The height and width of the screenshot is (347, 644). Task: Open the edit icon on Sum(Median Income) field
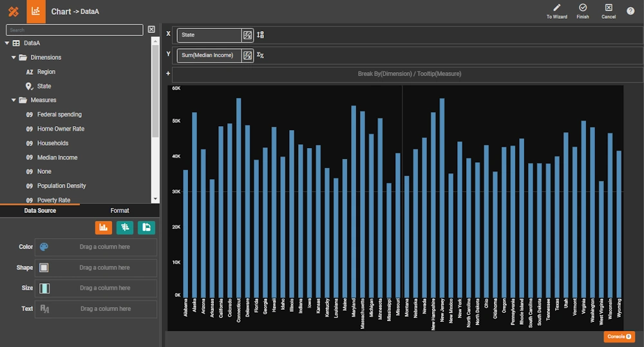(247, 55)
